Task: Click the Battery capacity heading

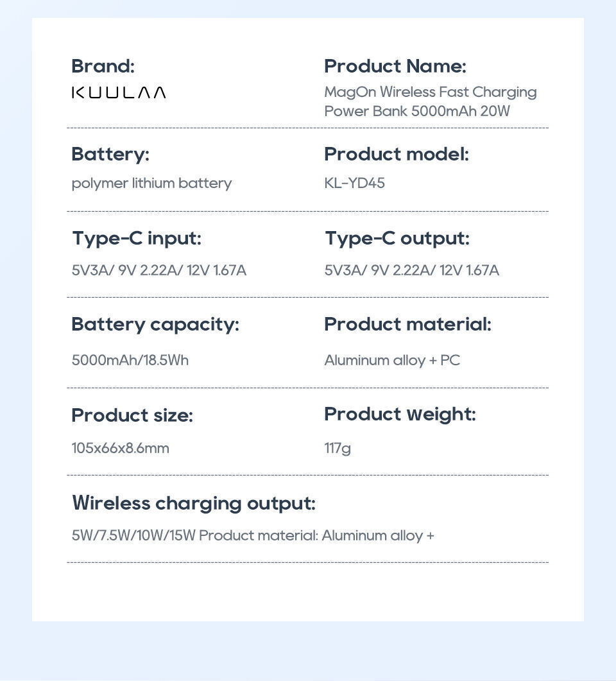Action: (155, 325)
